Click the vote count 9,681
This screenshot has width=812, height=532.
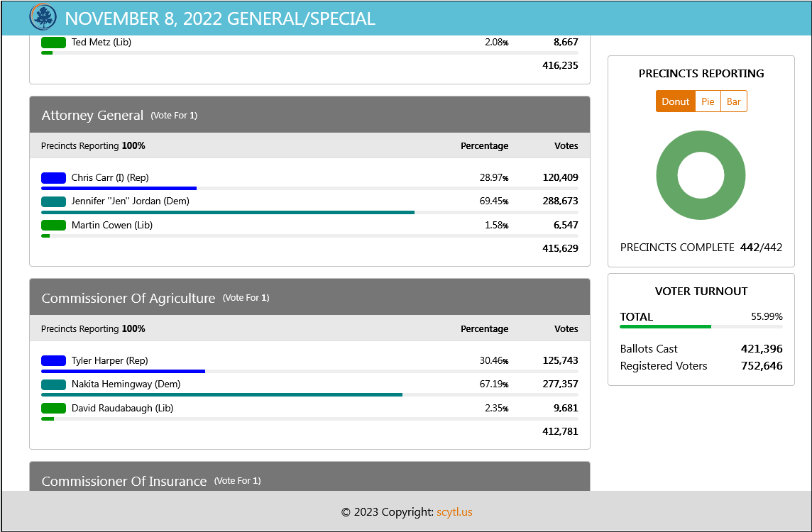pyautogui.click(x=566, y=409)
